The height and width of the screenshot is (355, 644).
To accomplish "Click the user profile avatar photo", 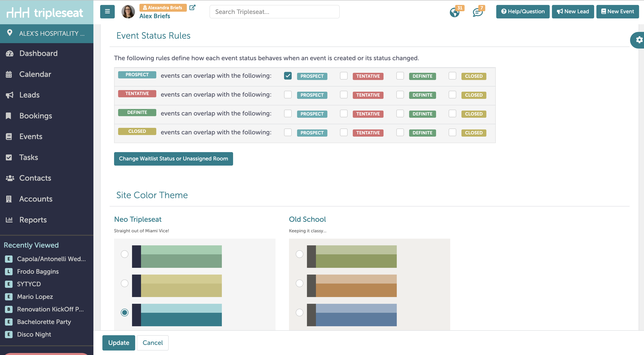I will 128,12.
